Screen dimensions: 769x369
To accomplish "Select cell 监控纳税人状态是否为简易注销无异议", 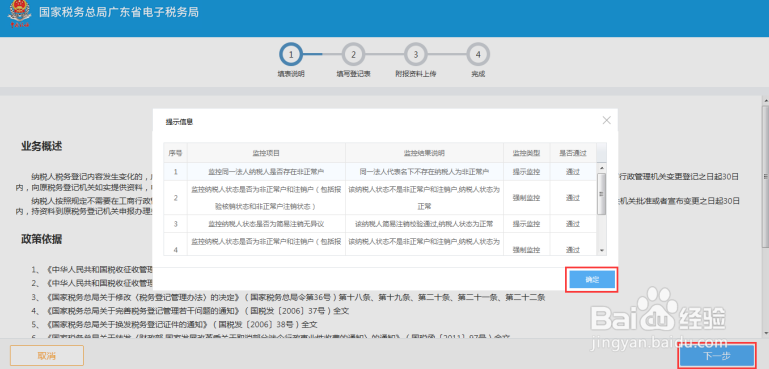I will [266, 224].
